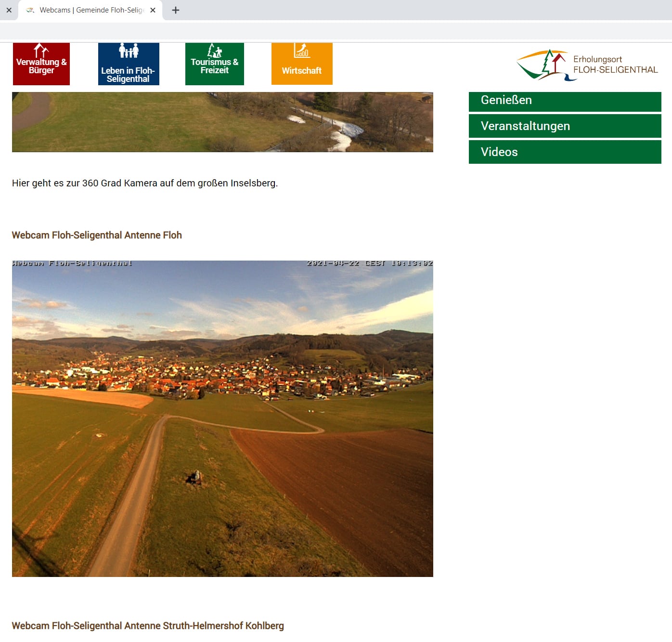Open the Tourismus & Freizeit tile
This screenshot has height=642, width=672.
215,64
